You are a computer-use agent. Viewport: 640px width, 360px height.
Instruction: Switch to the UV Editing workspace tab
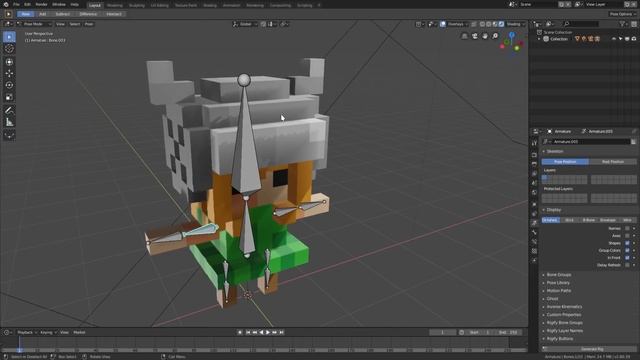click(x=160, y=5)
